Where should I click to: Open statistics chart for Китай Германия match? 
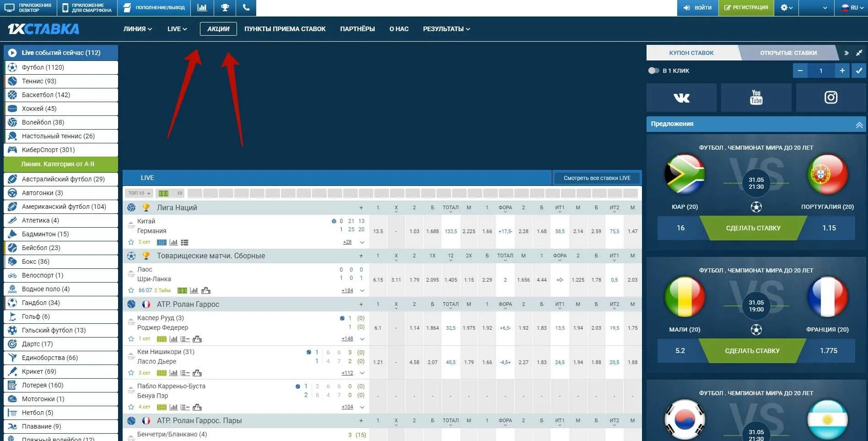pyautogui.click(x=173, y=242)
